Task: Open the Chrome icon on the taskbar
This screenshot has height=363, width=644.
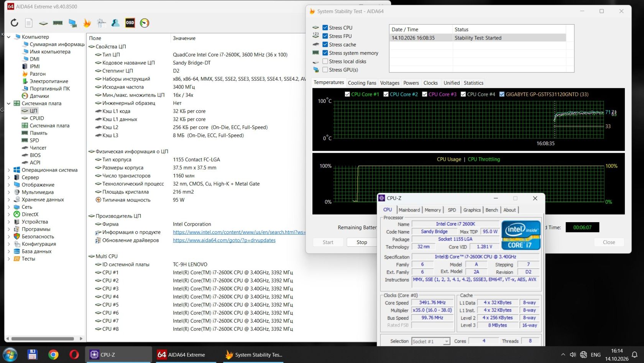Action: coord(53,355)
